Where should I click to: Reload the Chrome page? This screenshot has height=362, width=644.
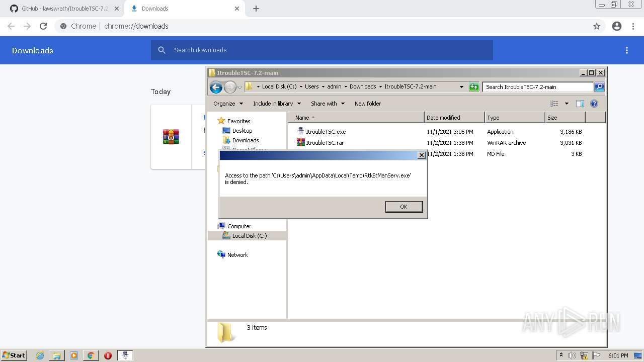pyautogui.click(x=43, y=26)
